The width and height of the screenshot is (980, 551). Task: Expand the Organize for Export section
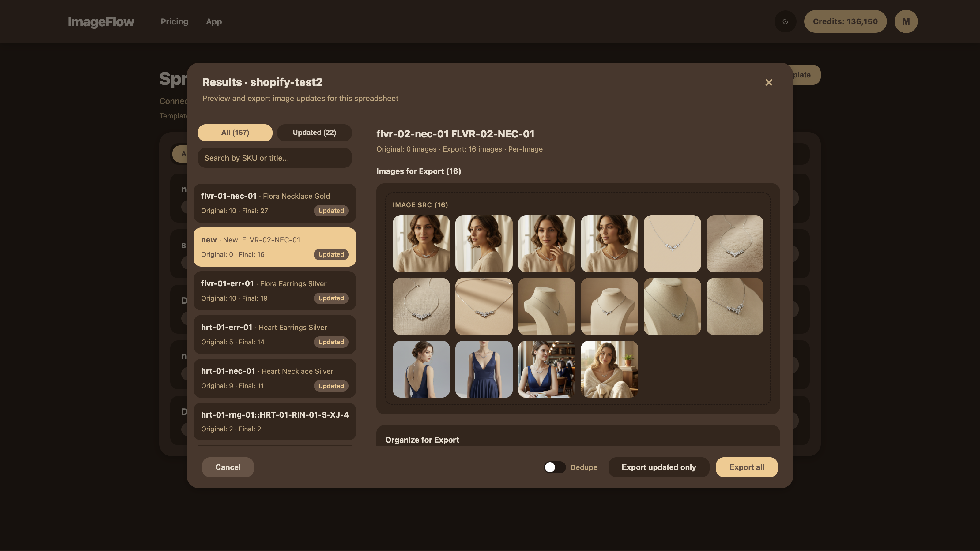(x=422, y=440)
